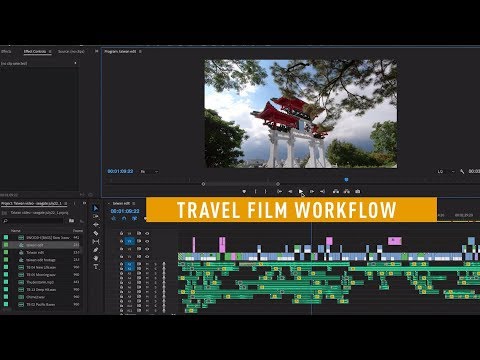Select the Hand tool

pyautogui.click(x=96, y=258)
